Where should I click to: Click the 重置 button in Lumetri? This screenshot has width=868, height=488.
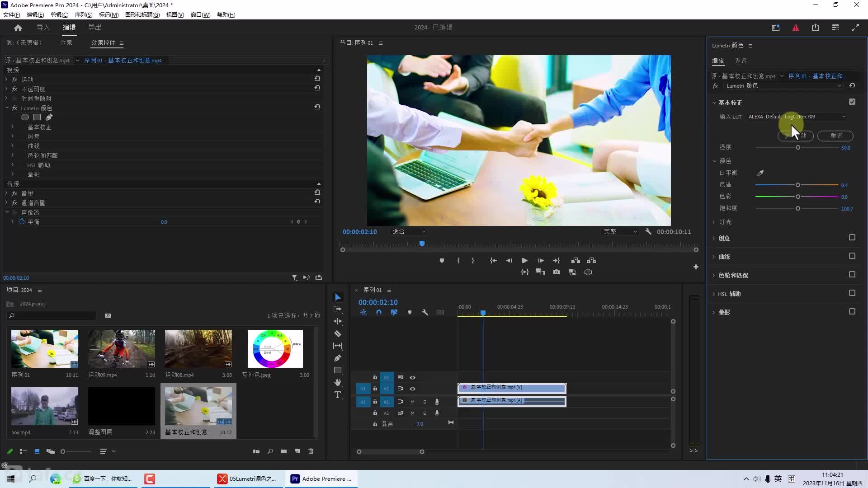click(835, 136)
